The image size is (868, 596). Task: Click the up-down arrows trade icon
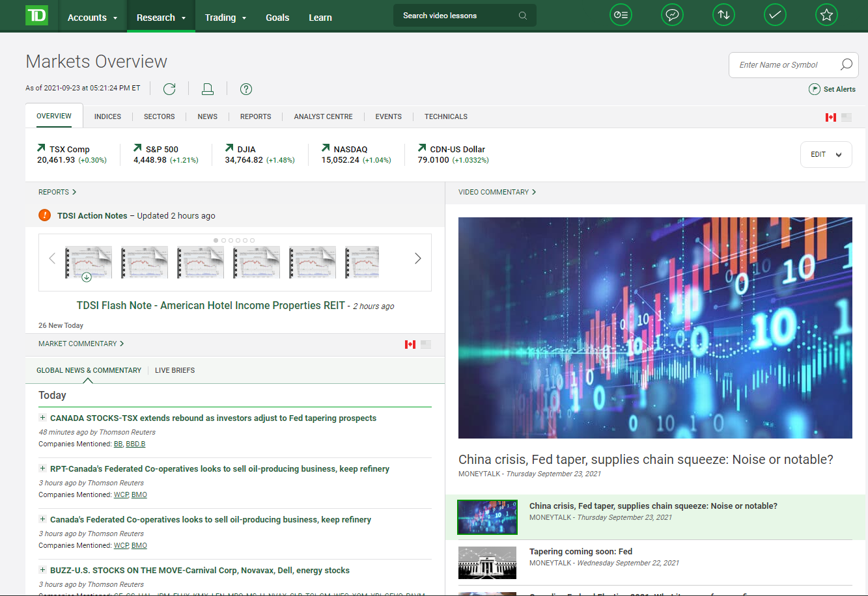coord(723,15)
